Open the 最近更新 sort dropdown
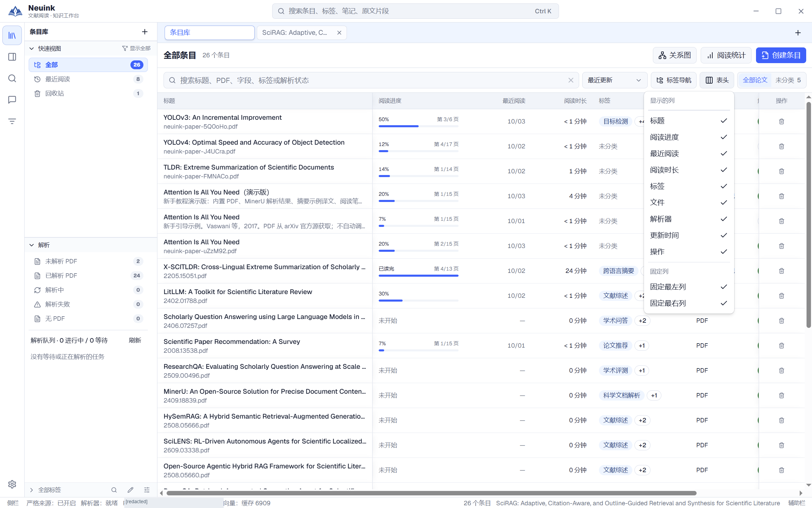812x508 pixels. (x=614, y=80)
